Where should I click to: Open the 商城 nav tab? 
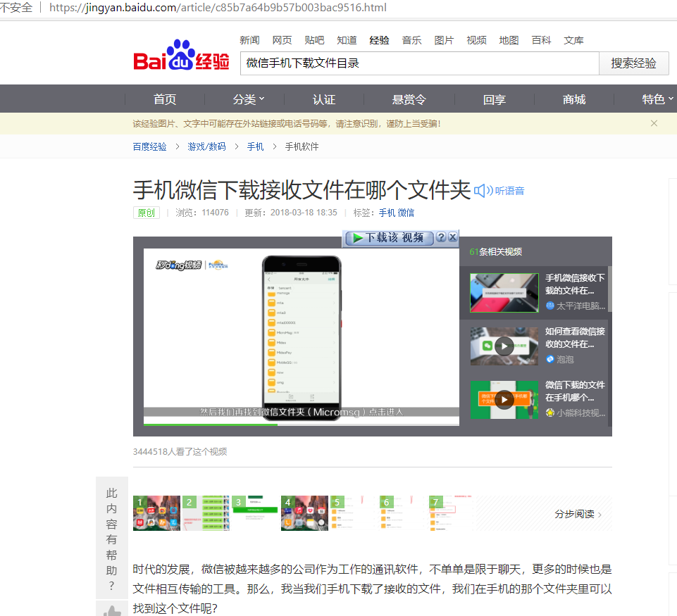(x=574, y=99)
